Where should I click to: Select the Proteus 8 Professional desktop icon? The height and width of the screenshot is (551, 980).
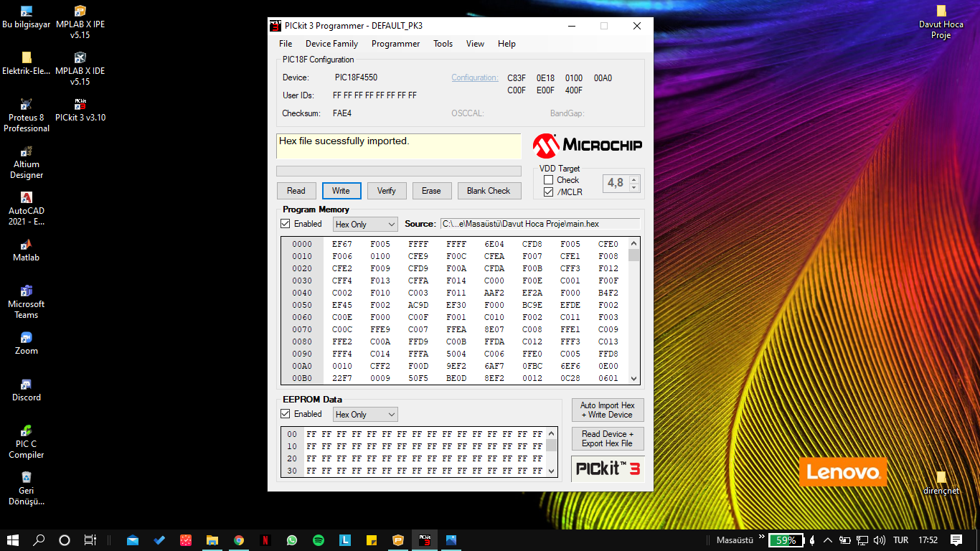point(27,115)
